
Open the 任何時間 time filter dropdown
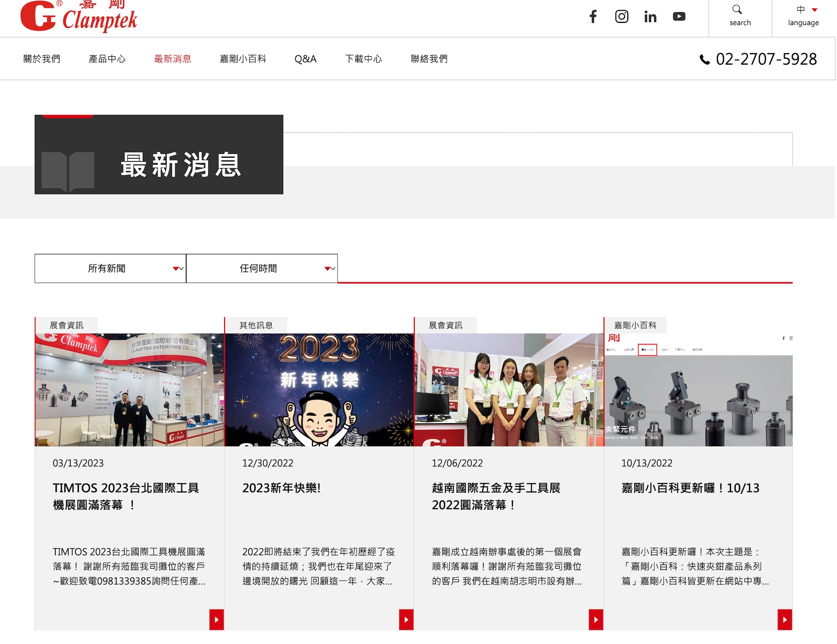[262, 268]
